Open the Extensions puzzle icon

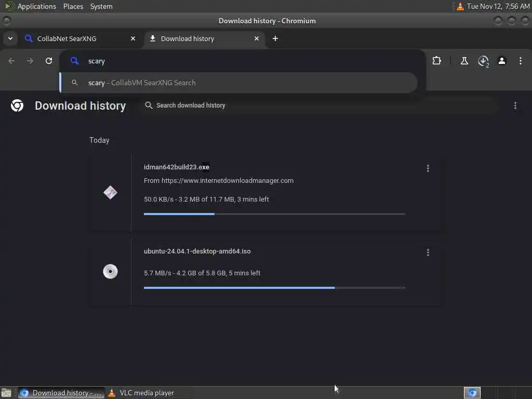(436, 61)
